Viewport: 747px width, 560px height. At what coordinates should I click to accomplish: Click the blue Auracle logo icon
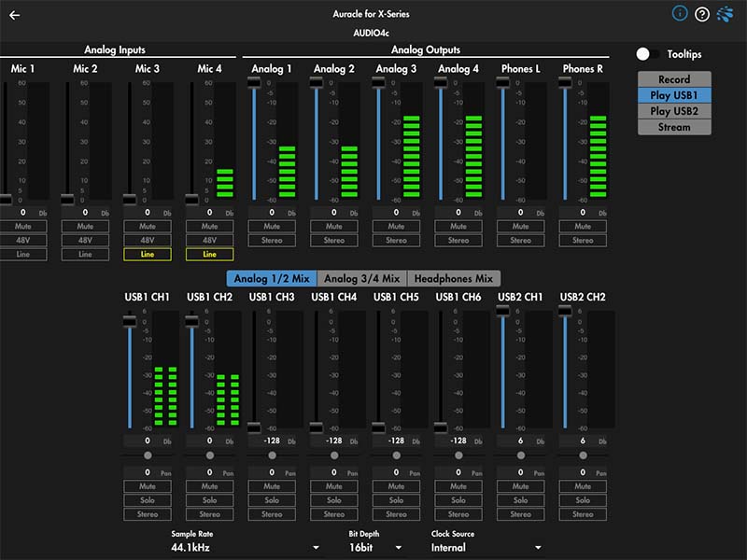pos(726,14)
